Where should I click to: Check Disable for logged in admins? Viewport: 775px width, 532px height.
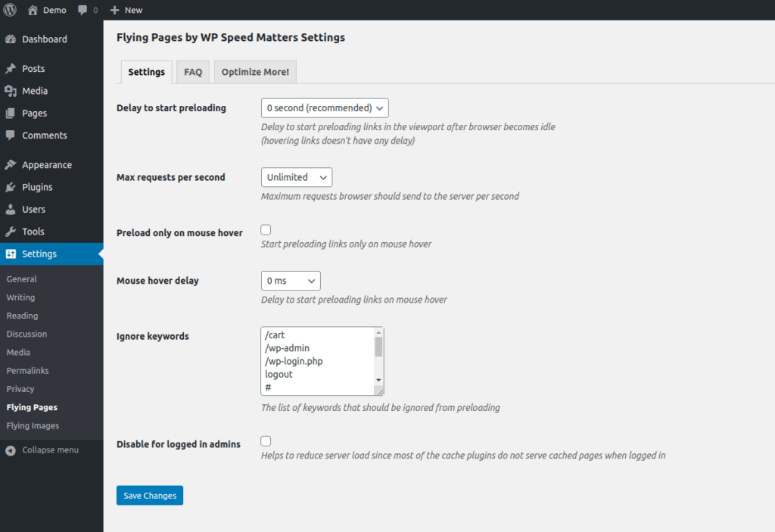coord(266,440)
